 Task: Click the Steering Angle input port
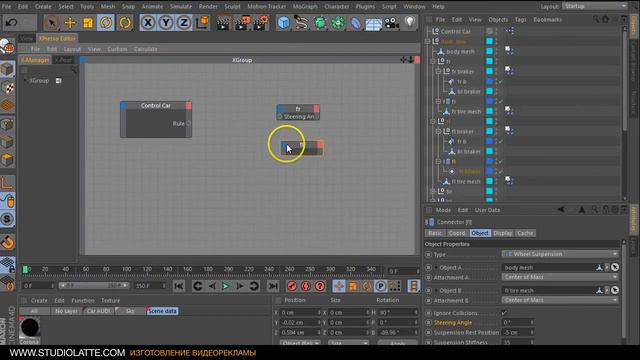click(x=280, y=117)
